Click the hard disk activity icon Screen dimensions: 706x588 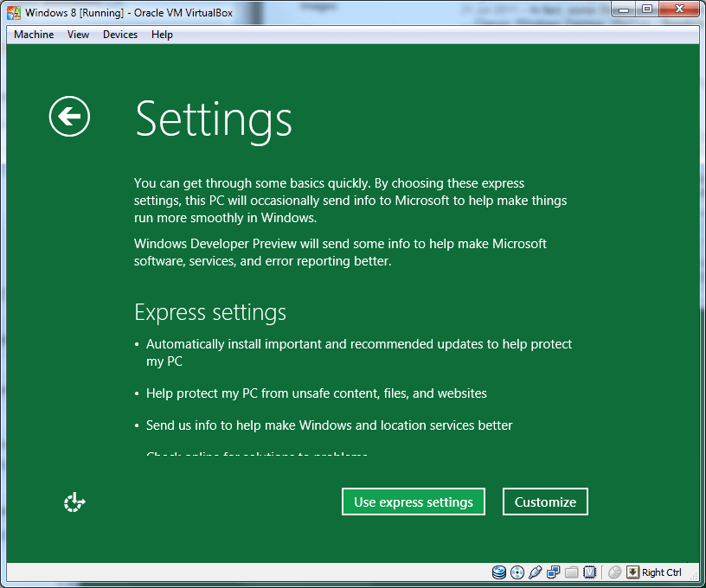coord(499,572)
